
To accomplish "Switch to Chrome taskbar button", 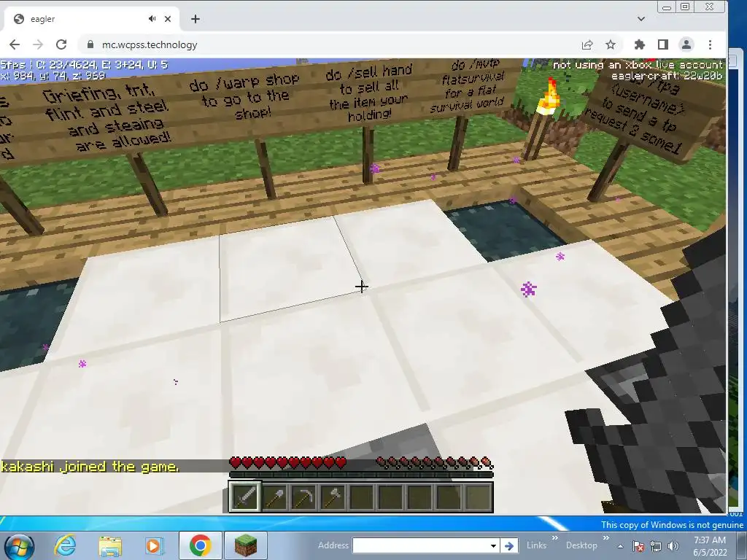I will click(x=200, y=545).
